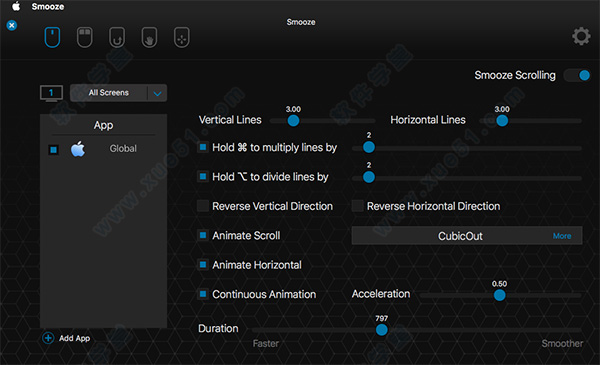Disable the Animate Scroll checkbox
Screen dimensions: 600x365
(x=203, y=235)
